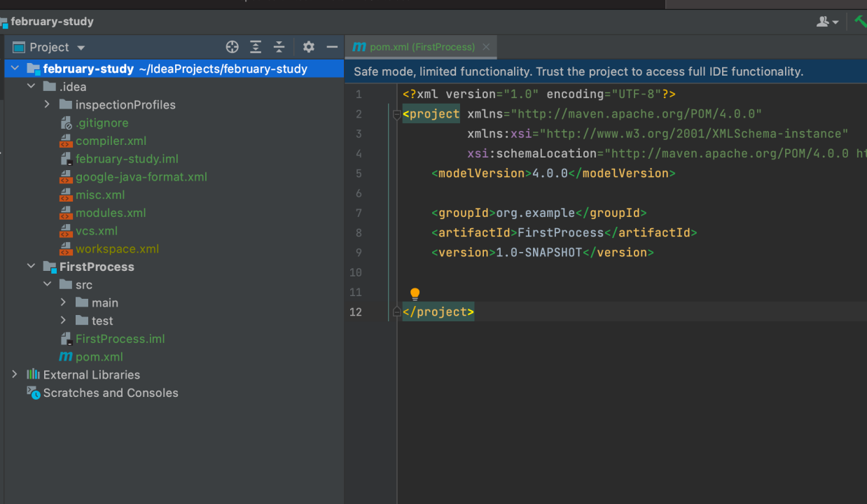Click line number 12 in gutter
Image resolution: width=867 pixels, height=504 pixels.
click(x=356, y=311)
